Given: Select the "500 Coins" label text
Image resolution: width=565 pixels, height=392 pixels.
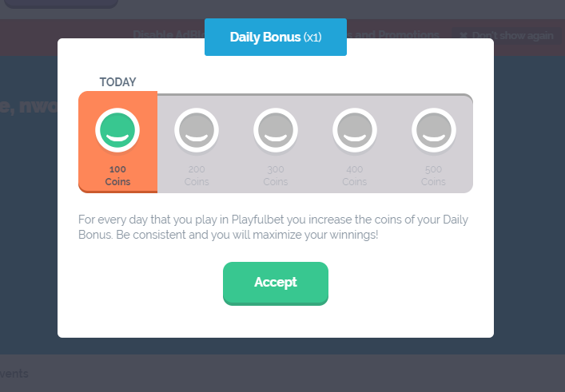Looking at the screenshot, I should (434, 176).
